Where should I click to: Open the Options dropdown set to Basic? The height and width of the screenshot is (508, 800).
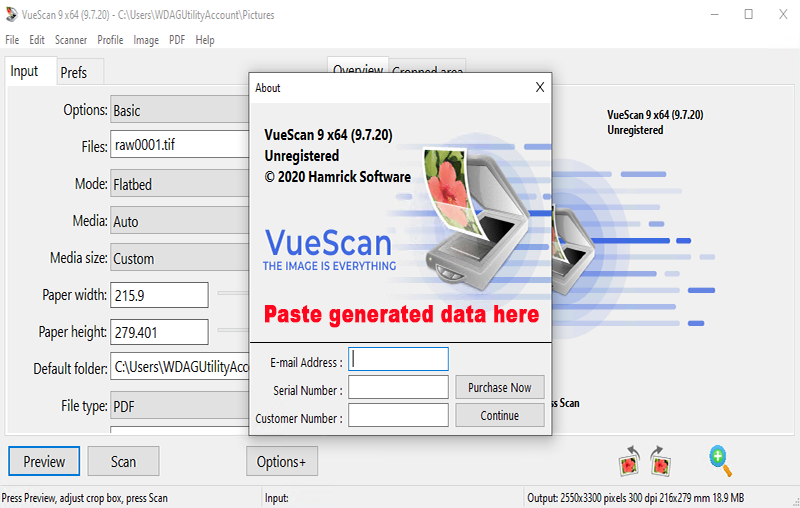click(x=180, y=109)
